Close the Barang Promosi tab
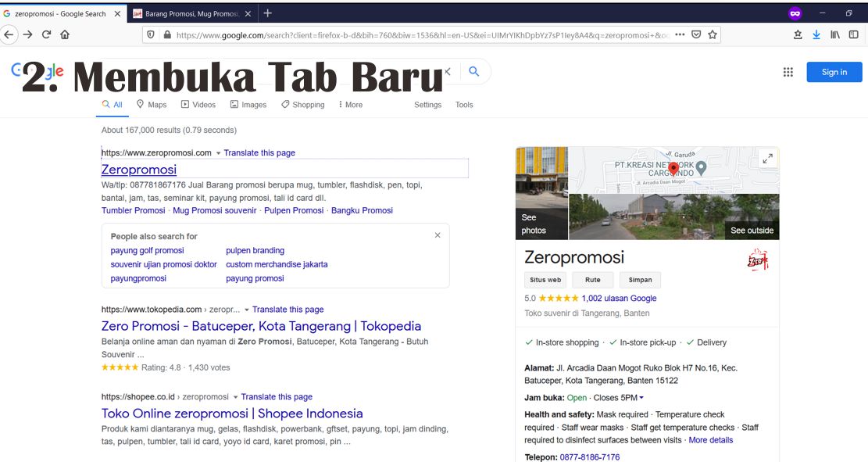Image resolution: width=868 pixels, height=462 pixels. click(248, 14)
